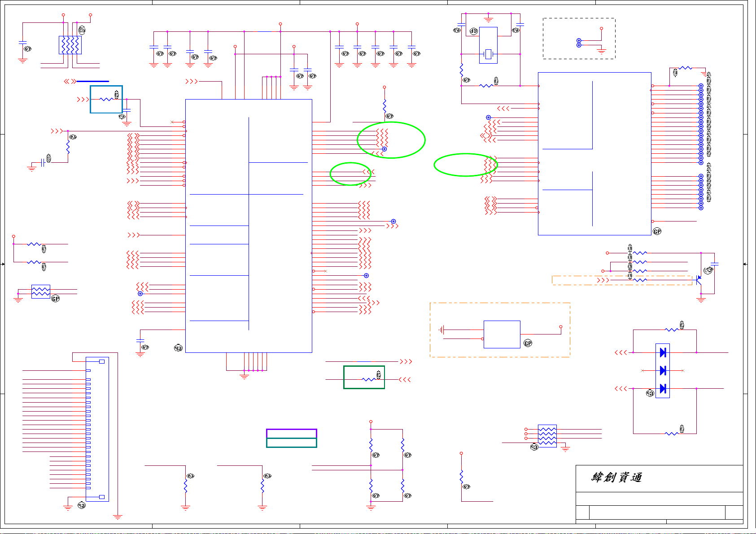Click the 緯創資通 company name in title block

click(616, 478)
